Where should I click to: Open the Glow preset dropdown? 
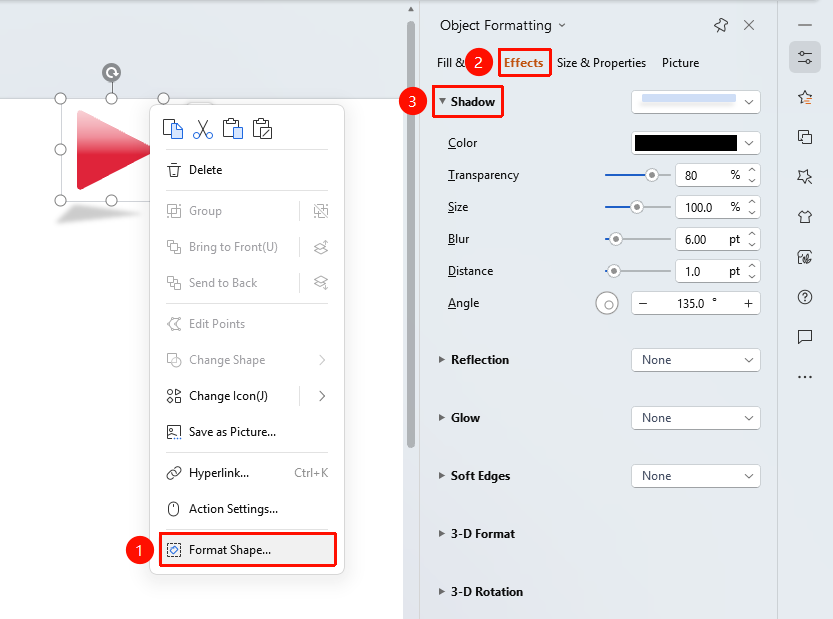[x=696, y=418]
